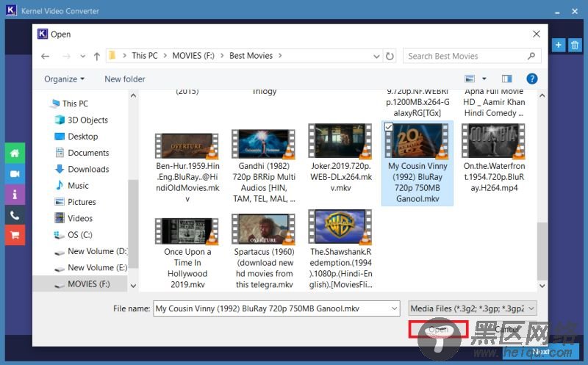The image size is (588, 365).
Task: Select MOVIES (F:) drive in tree
Action: (80, 284)
